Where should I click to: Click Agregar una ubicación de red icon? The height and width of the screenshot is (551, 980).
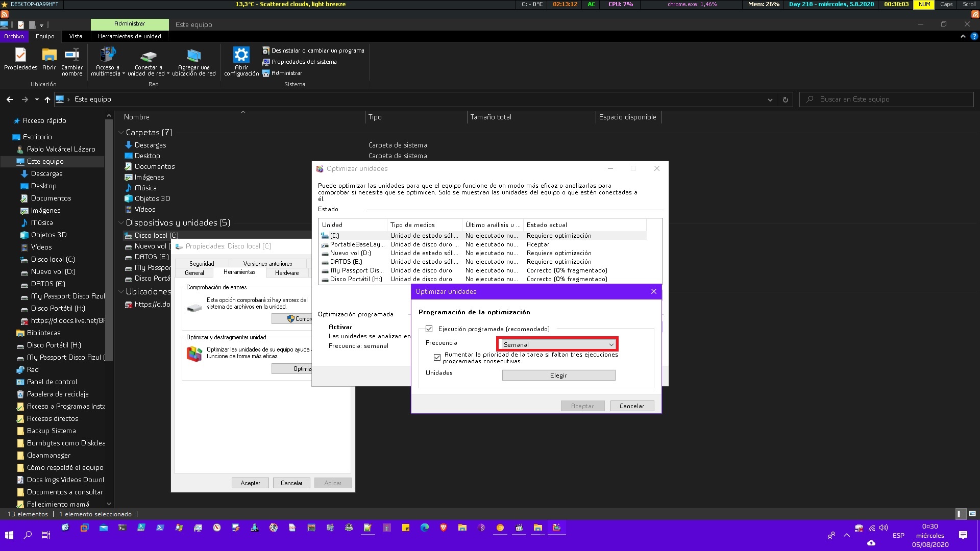point(194,56)
